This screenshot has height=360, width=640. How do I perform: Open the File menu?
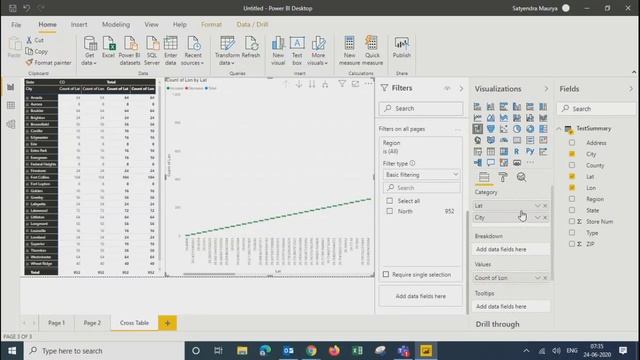tap(16, 24)
